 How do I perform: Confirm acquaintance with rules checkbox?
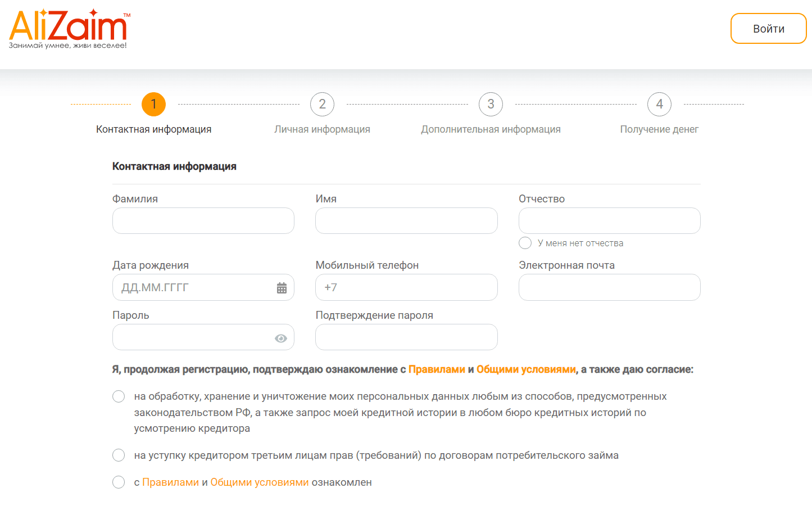click(x=119, y=482)
